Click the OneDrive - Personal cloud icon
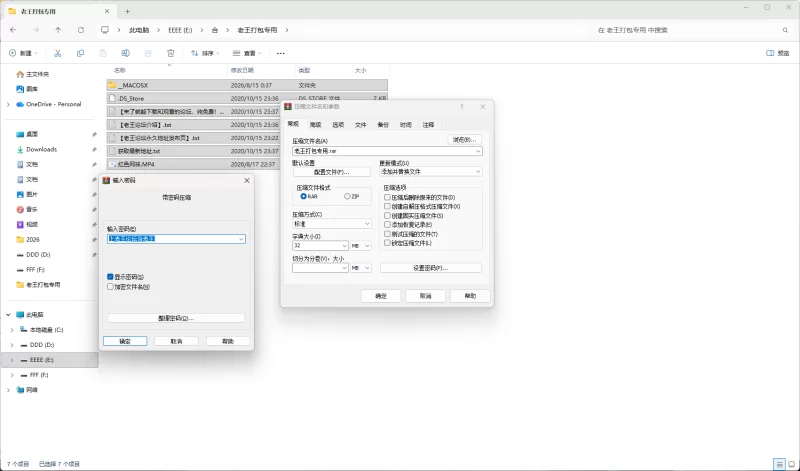 (20, 104)
